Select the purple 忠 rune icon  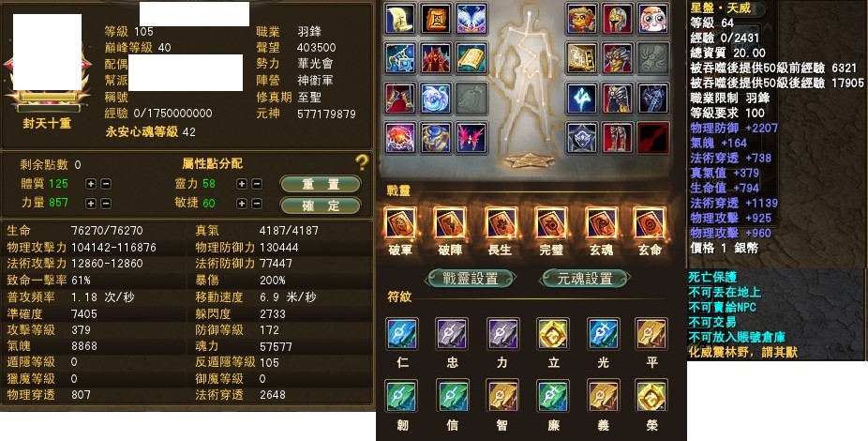click(x=452, y=334)
